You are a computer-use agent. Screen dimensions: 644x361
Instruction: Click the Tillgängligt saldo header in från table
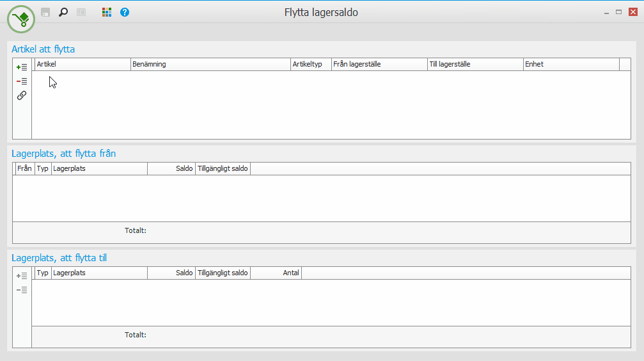[x=223, y=168]
